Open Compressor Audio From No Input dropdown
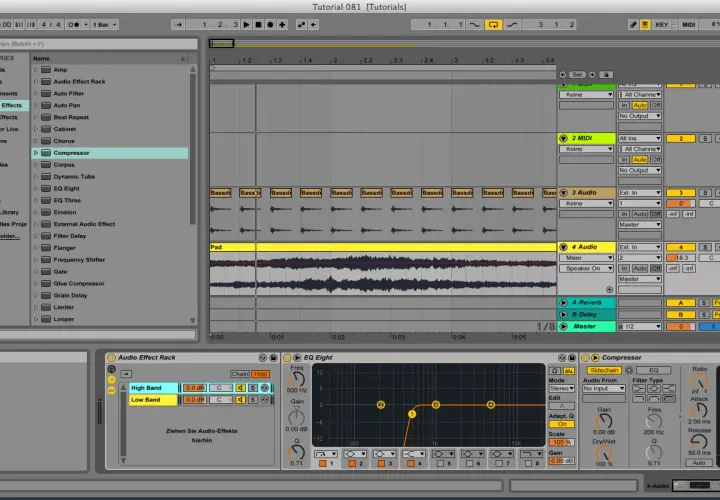720x500 pixels. coord(604,388)
